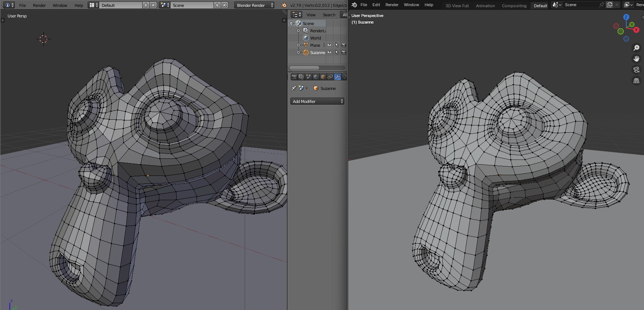Open the Render properties tab (camera icon)
This screenshot has height=310, width=644.
(294, 77)
